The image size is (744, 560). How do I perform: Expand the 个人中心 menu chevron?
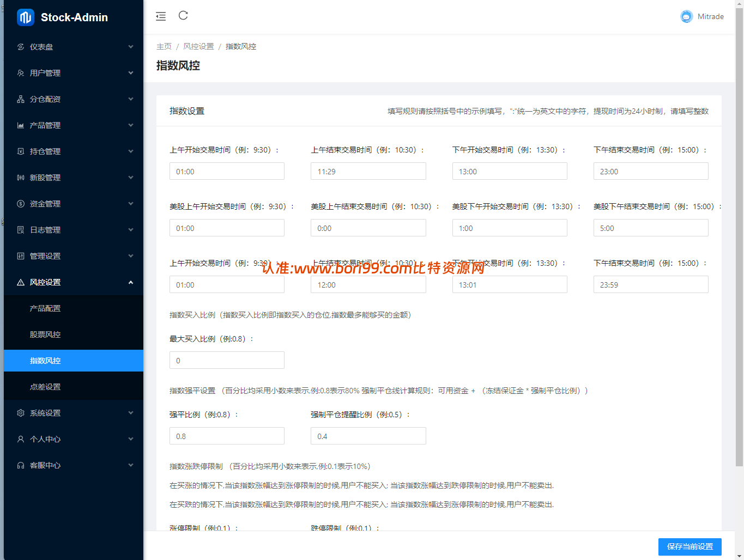click(131, 439)
